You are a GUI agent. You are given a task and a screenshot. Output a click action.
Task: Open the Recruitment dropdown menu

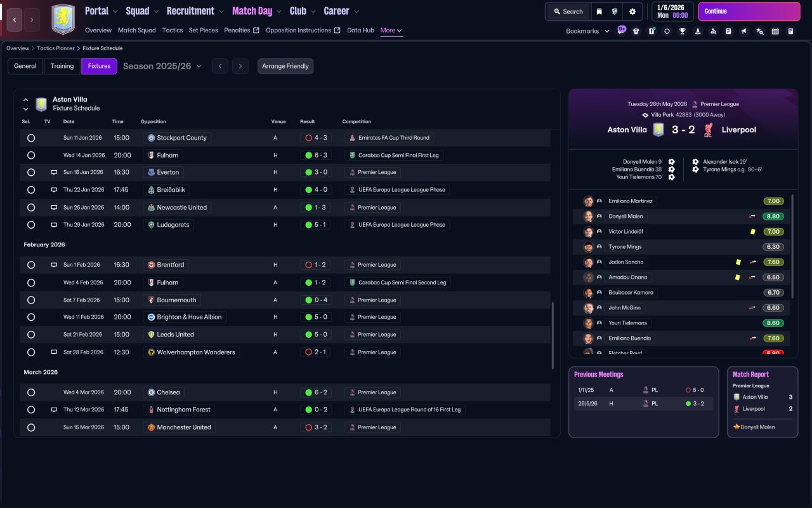coord(195,11)
